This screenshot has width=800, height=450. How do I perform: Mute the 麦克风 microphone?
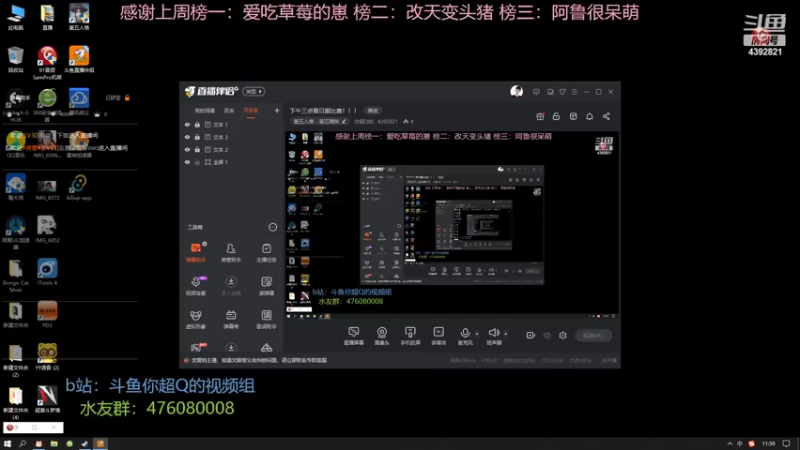tap(465, 336)
